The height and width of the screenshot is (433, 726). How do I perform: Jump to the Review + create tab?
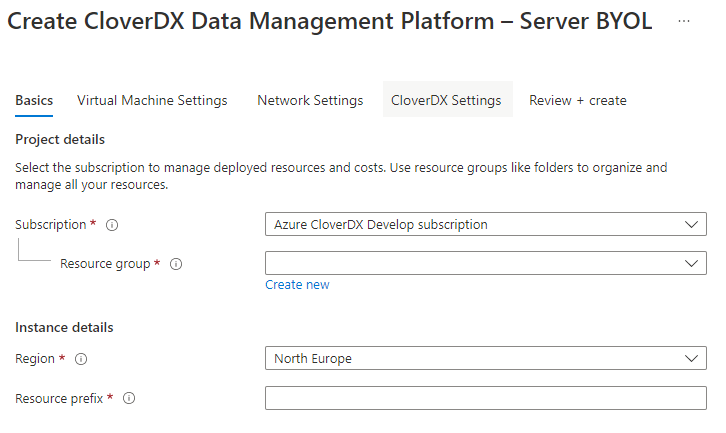[578, 100]
